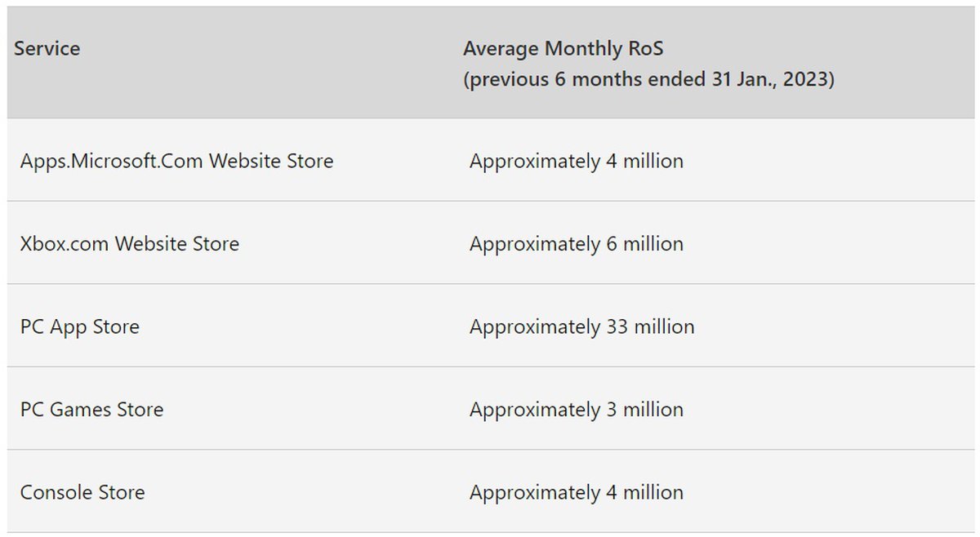
Task: Select the "PC App Store" service cell
Action: pyautogui.click(x=79, y=327)
